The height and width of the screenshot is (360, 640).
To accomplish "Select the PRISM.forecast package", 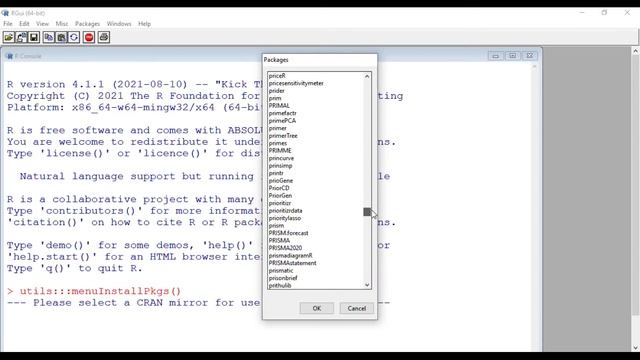I will (288, 233).
